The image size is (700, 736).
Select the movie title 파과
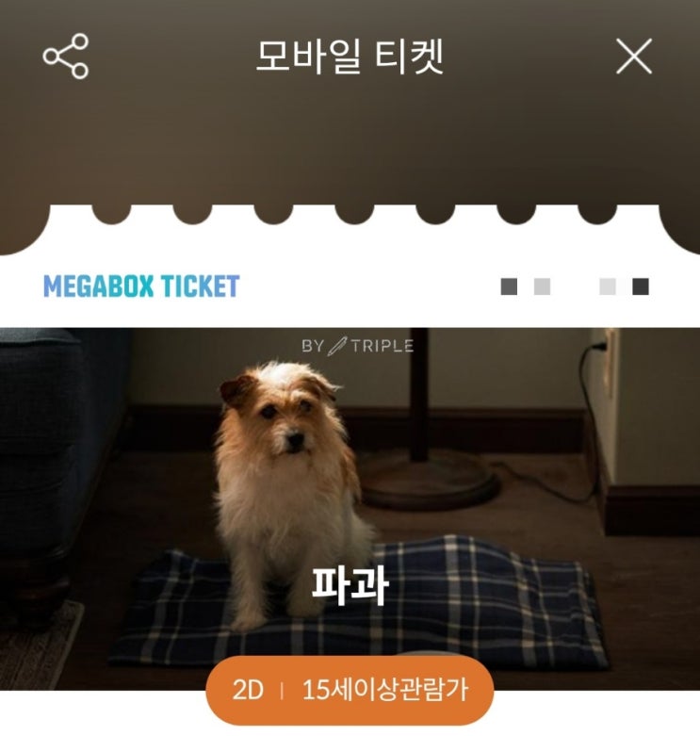click(350, 585)
